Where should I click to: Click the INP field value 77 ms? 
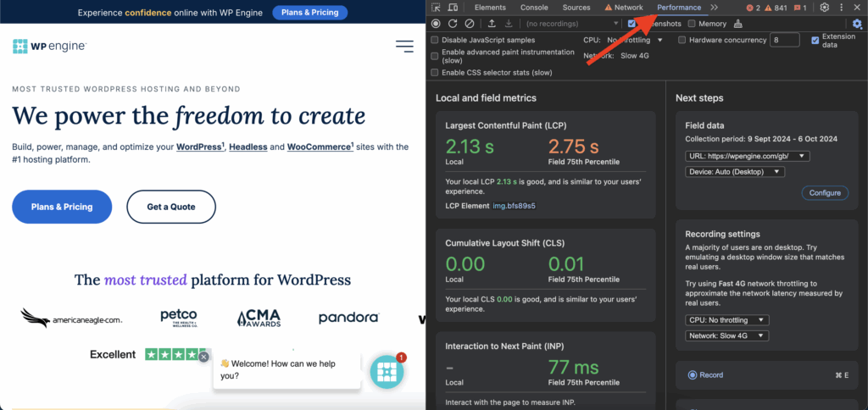[x=574, y=366]
